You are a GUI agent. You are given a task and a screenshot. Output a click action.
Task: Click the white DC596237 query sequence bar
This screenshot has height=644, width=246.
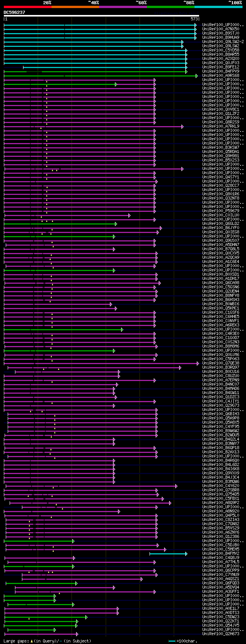tap(101, 16)
